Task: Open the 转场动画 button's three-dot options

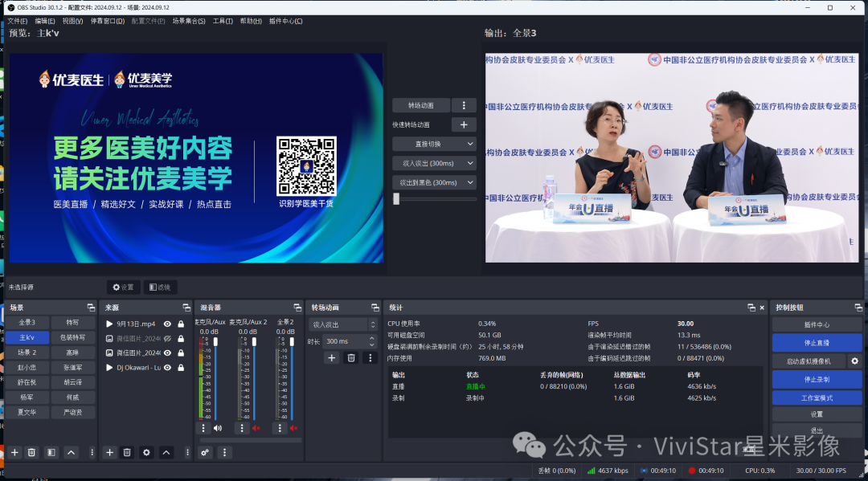Action: [x=464, y=105]
